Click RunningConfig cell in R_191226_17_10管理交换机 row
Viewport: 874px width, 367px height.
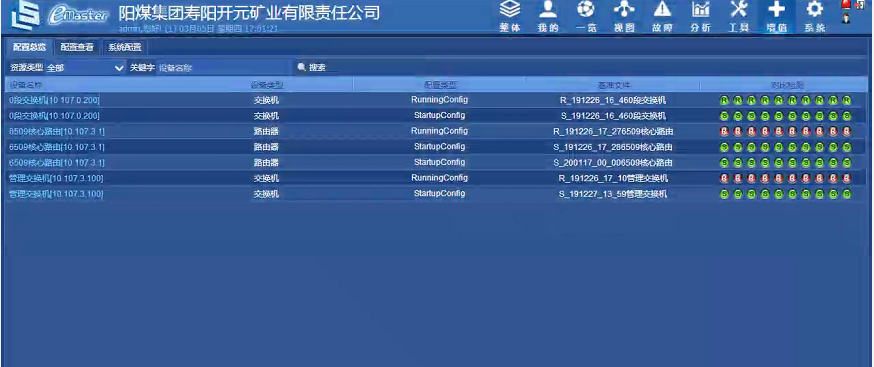pos(439,178)
